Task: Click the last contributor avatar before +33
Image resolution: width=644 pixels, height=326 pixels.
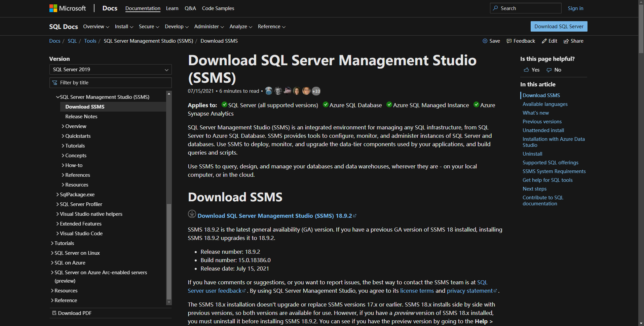Action: 306,91
